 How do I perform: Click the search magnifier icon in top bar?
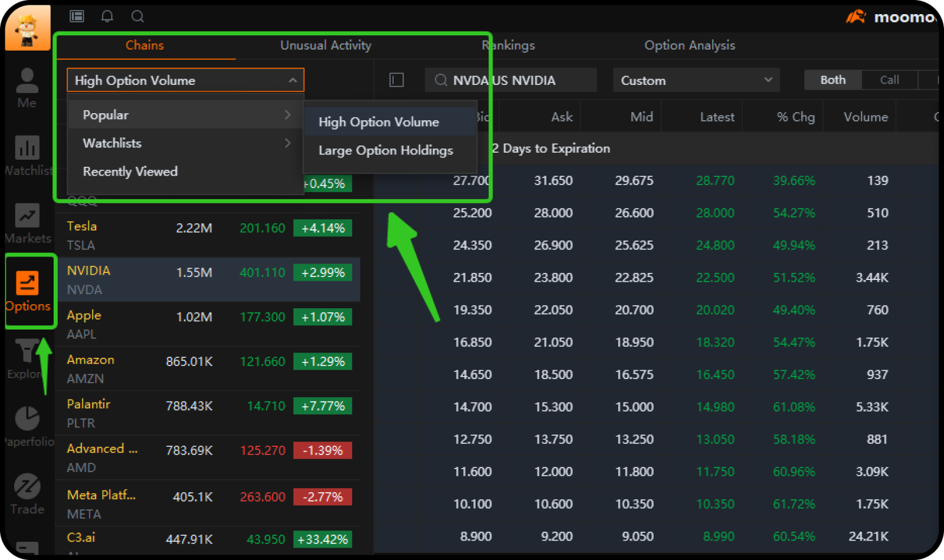coord(137,17)
